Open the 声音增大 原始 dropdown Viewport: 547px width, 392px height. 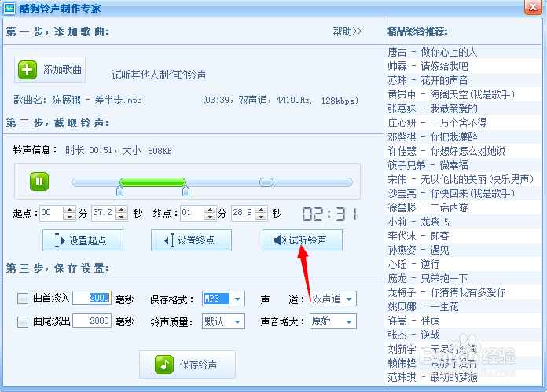point(349,321)
